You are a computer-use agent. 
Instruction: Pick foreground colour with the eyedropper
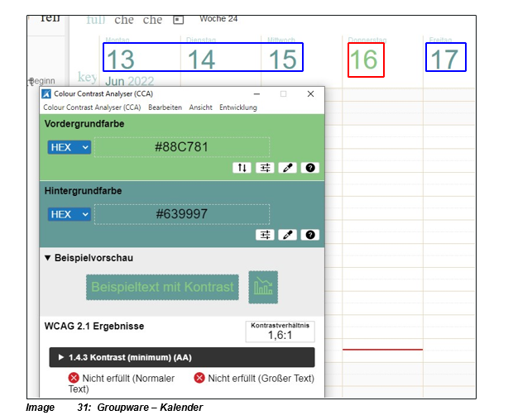click(288, 168)
